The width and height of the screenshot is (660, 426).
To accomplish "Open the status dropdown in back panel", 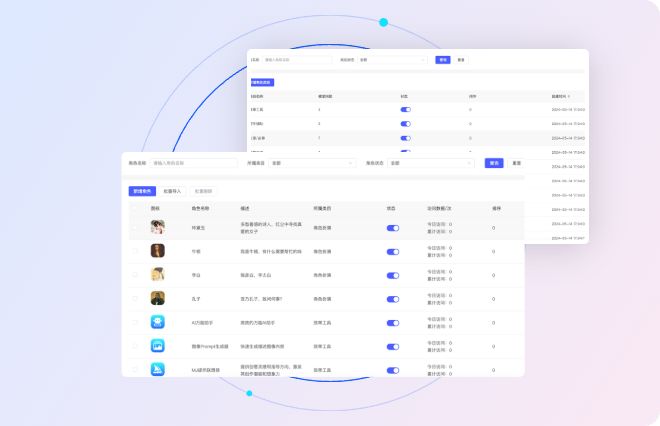I will point(393,60).
